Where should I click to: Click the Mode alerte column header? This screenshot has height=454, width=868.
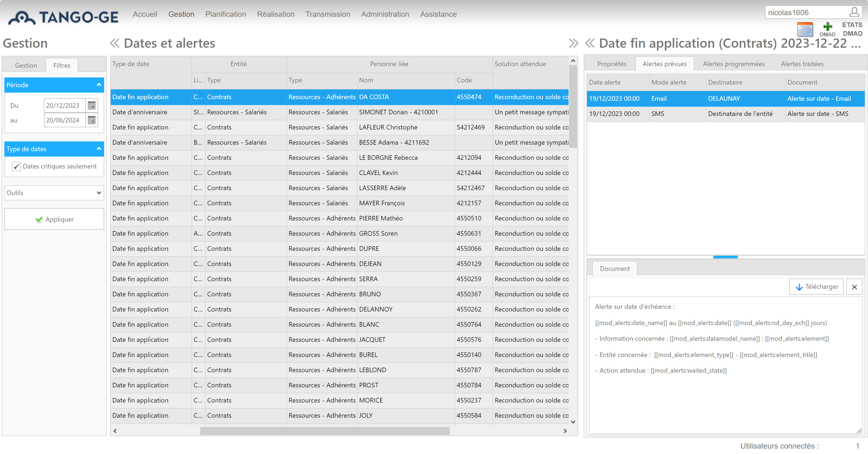677,82
